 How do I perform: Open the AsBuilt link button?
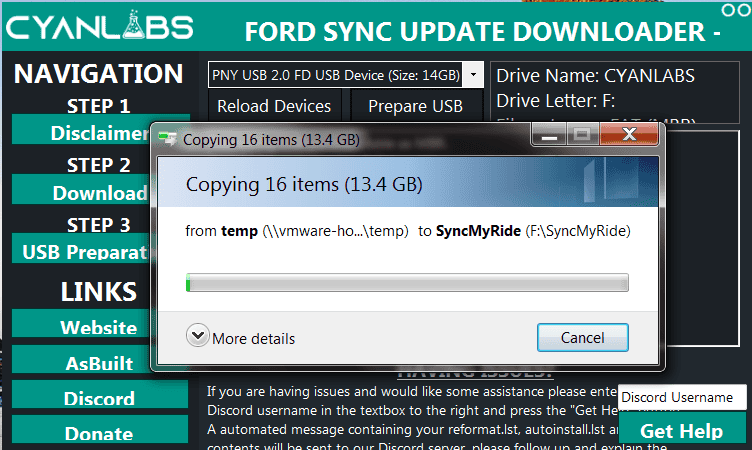tap(82, 359)
